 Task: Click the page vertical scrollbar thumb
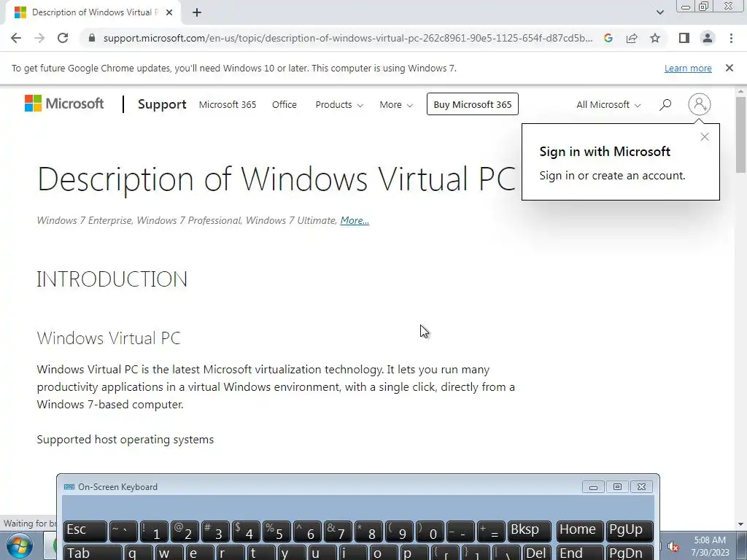tap(741, 135)
